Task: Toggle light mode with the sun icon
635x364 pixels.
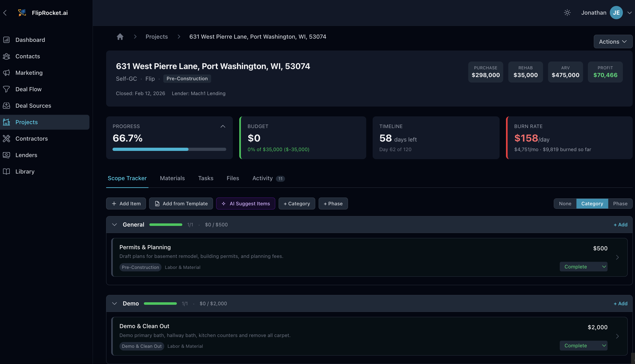Action: [567, 13]
